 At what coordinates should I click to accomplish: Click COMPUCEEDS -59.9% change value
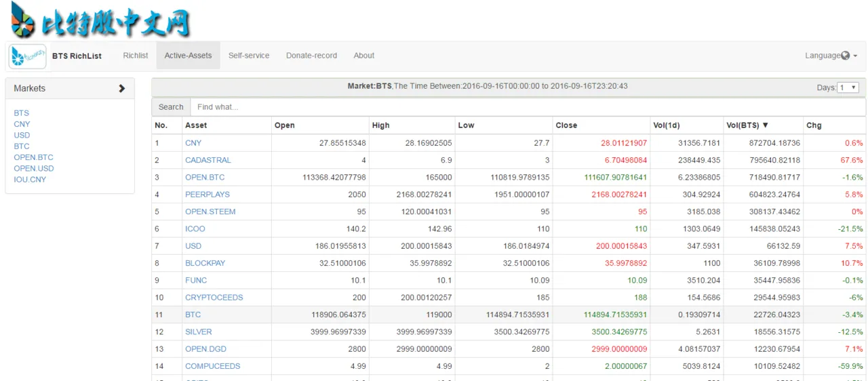pyautogui.click(x=850, y=366)
